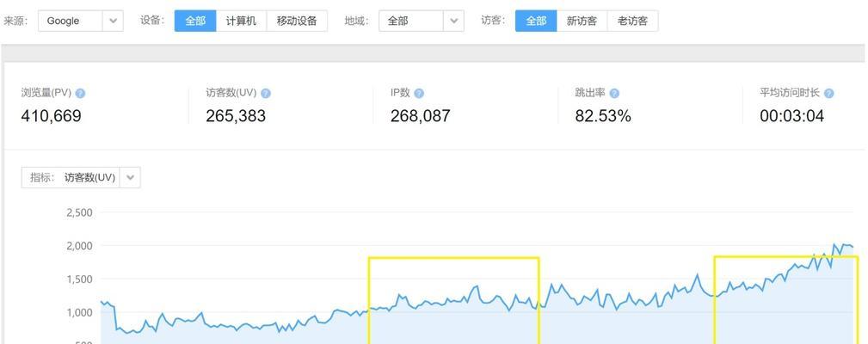Select 全部 in the 设备 filter
The image size is (868, 344).
pyautogui.click(x=195, y=21)
